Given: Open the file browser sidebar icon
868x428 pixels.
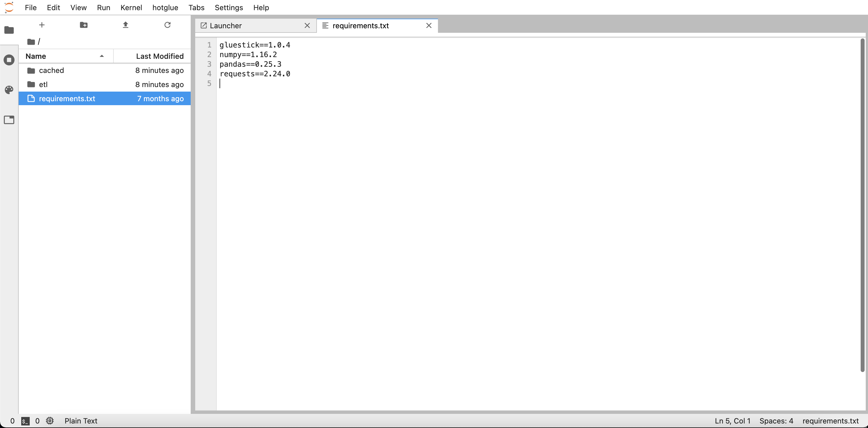Looking at the screenshot, I should pyautogui.click(x=9, y=30).
